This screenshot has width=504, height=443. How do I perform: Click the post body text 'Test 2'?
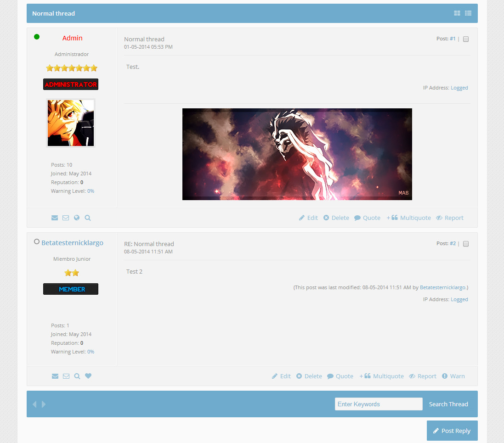pos(134,271)
